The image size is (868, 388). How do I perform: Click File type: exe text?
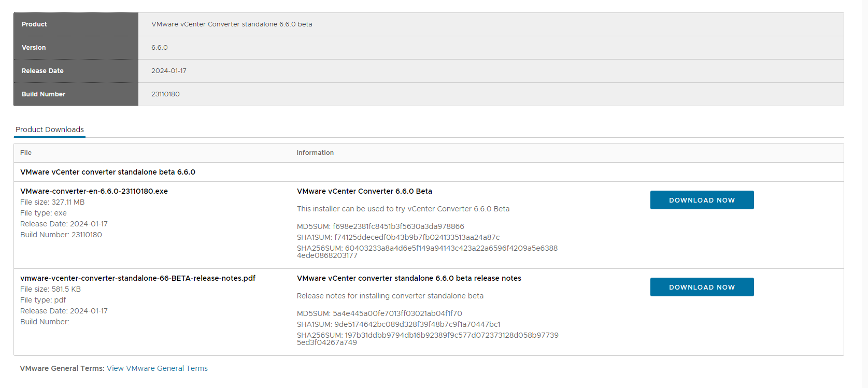(44, 213)
